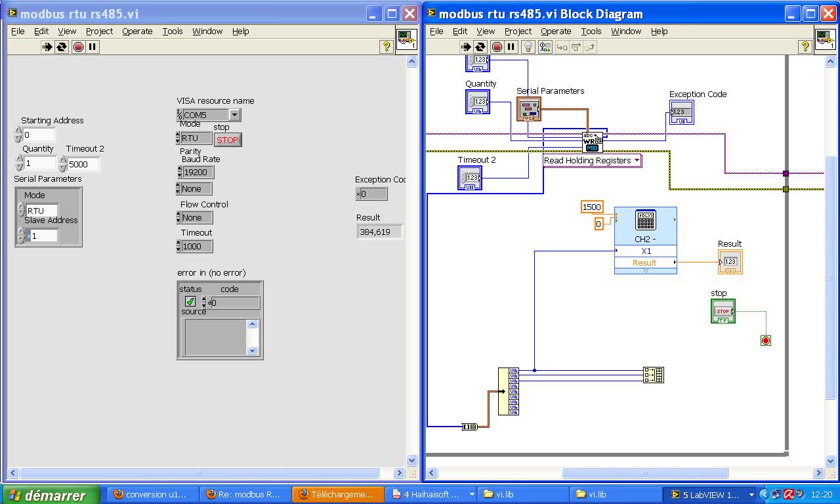Click Run Continuously in front panel toolbar
This screenshot has width=840, height=504.
(62, 47)
